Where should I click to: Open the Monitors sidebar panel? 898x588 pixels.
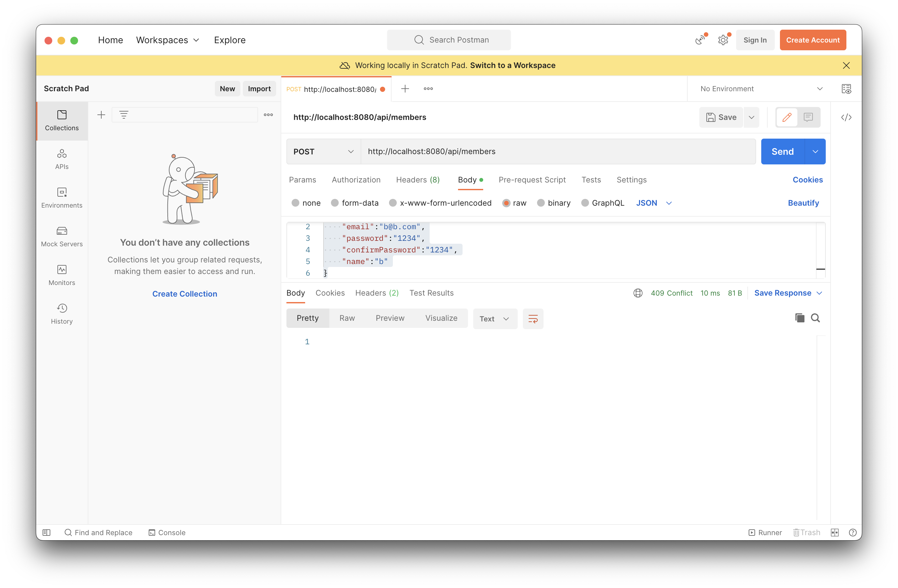62,275
